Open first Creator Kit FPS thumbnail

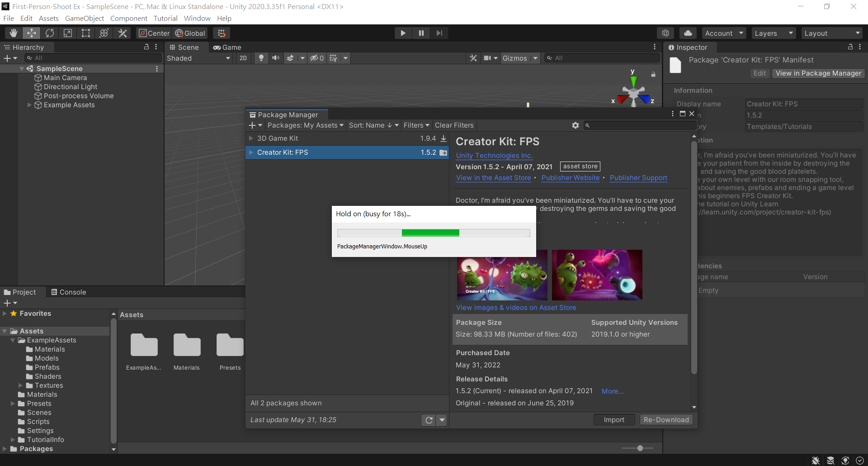point(502,275)
